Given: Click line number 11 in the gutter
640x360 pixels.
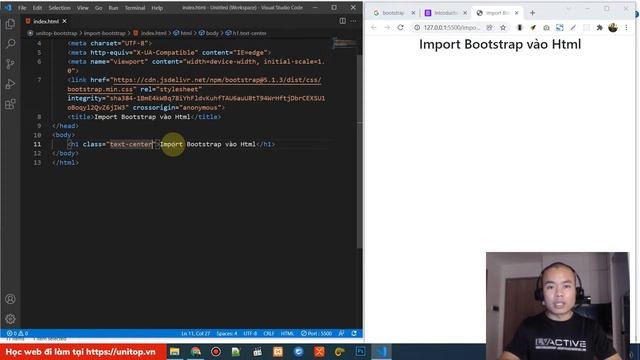Looking at the screenshot, I should 37,144.
